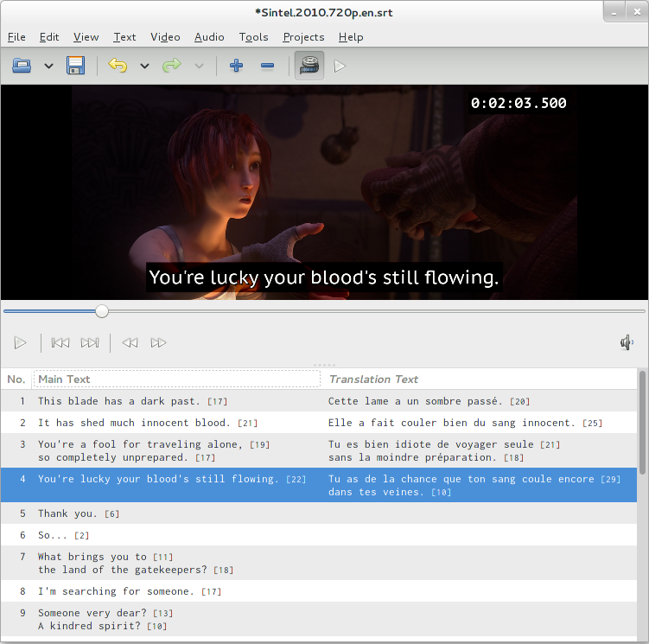
Task: Insert a new subtitle with the plus icon
Action: (x=236, y=66)
